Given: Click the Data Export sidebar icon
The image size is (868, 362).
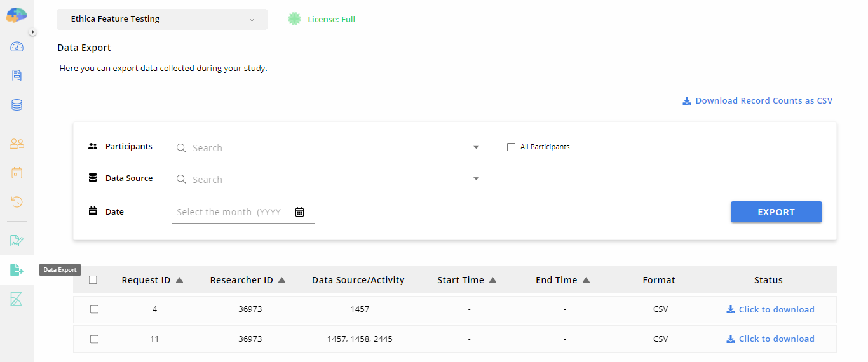Looking at the screenshot, I should [x=17, y=270].
